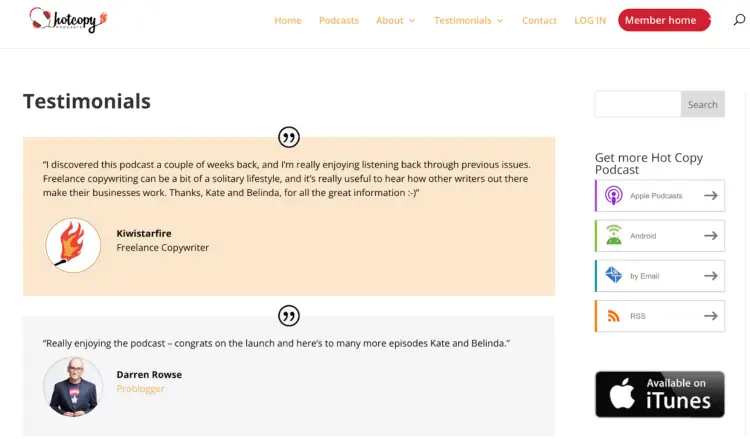This screenshot has height=439, width=750.
Task: Click the by Email envelope icon
Action: click(x=614, y=275)
